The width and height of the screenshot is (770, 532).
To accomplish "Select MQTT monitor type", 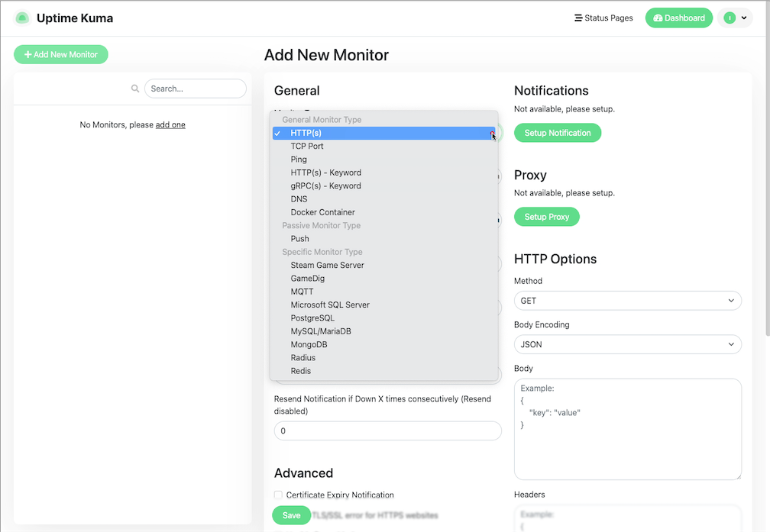I will (x=384, y=292).
